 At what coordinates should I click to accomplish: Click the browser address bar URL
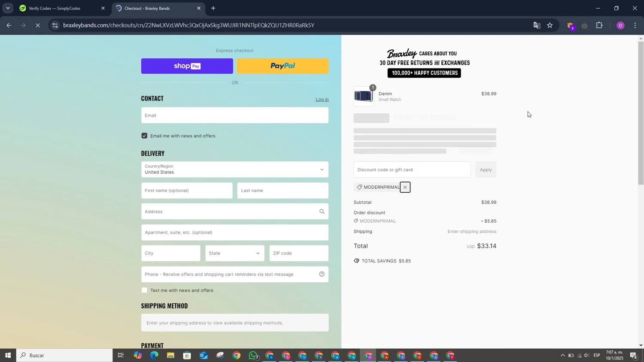tap(189, 25)
